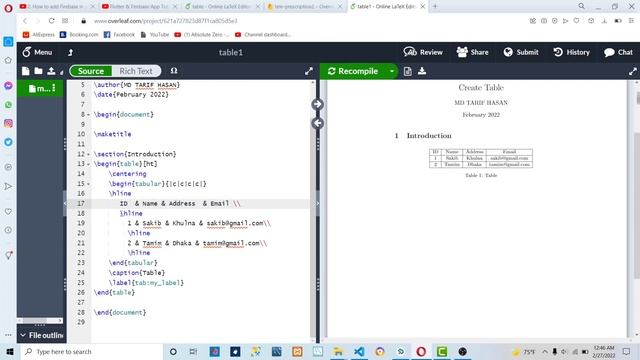Click the sakib@gmail.com text in line 19
This screenshot has width=640, height=360.
pyautogui.click(x=235, y=223)
